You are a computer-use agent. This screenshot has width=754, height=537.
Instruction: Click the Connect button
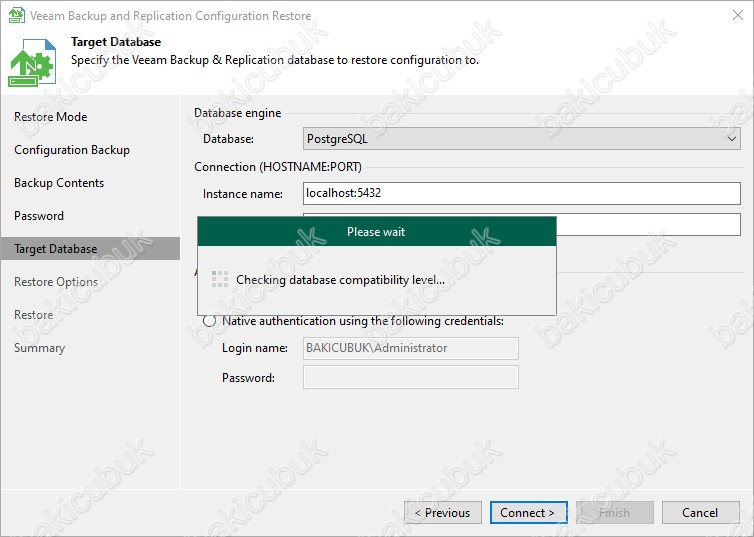tap(528, 513)
